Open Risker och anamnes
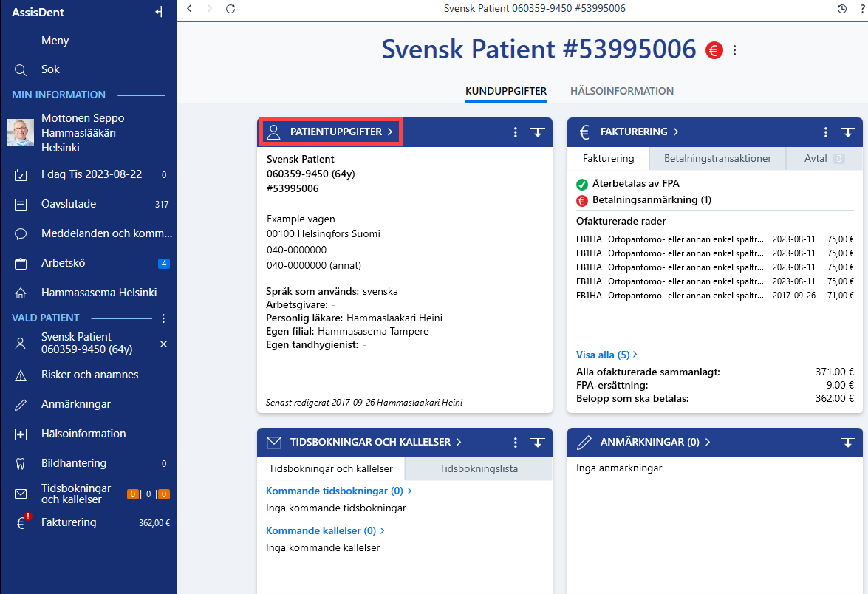The image size is (868, 594). pyautogui.click(x=89, y=375)
